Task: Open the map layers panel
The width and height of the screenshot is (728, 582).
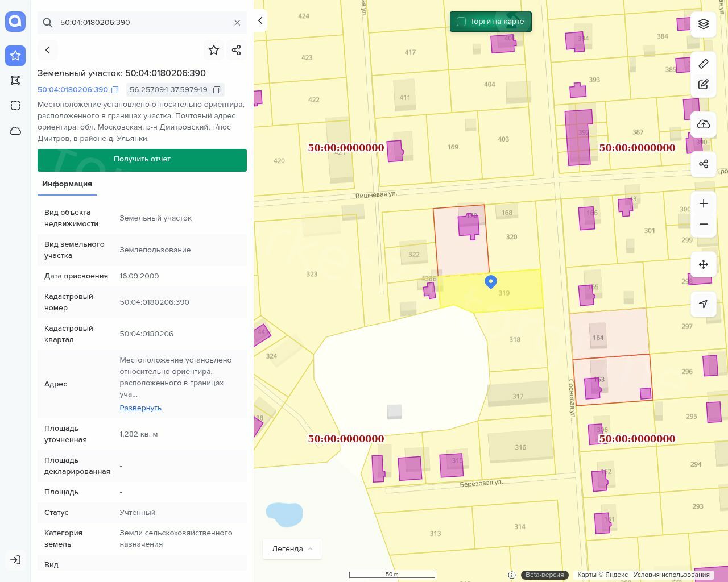Action: click(x=704, y=24)
